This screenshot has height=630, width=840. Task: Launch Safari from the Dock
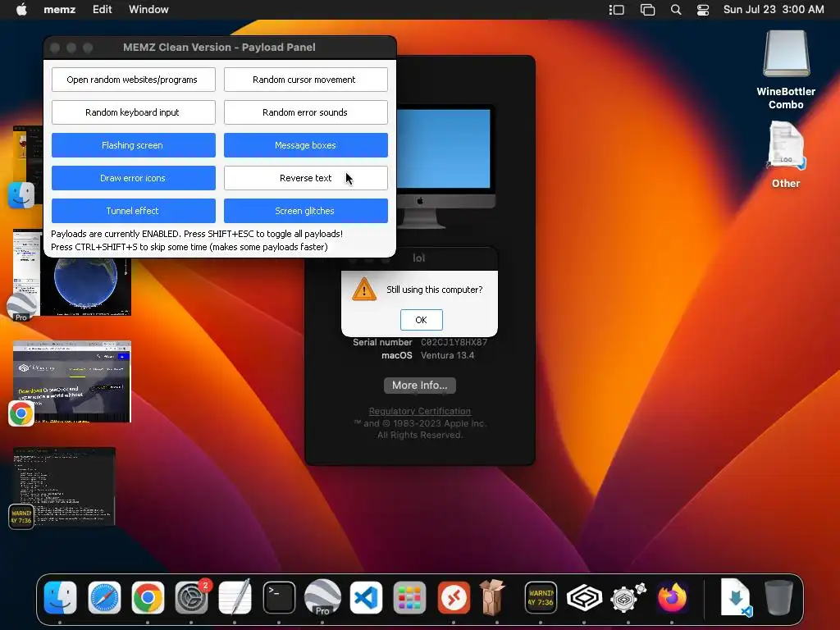(x=104, y=597)
